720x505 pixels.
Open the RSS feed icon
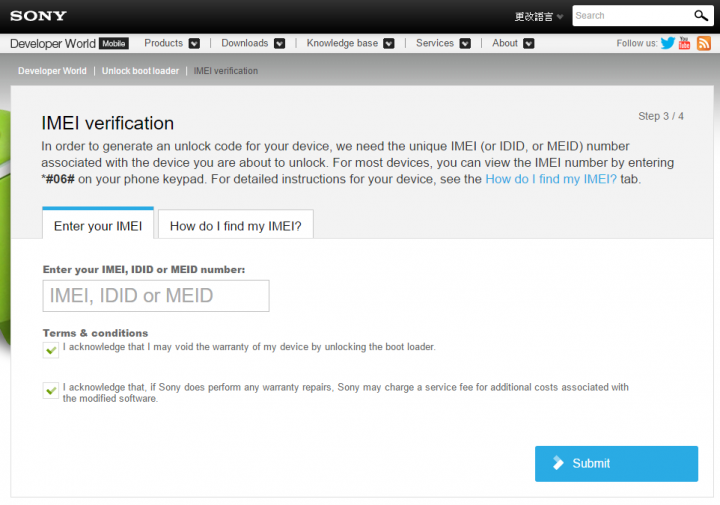coord(704,43)
